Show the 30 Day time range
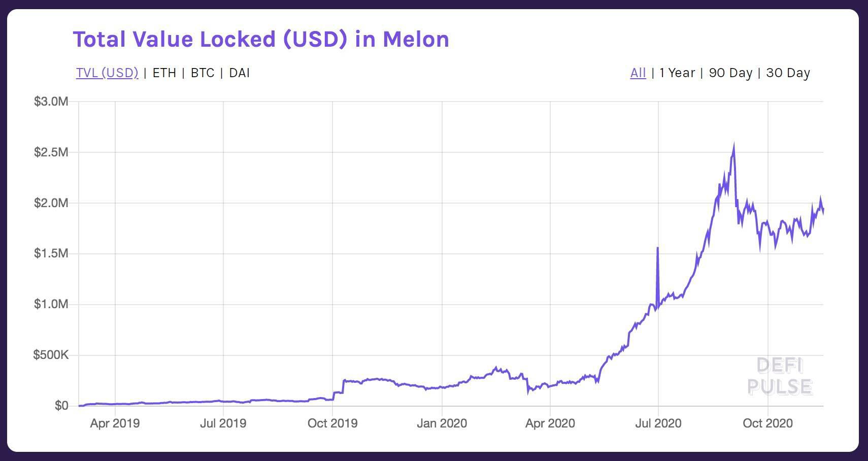This screenshot has height=461, width=868. tap(788, 73)
